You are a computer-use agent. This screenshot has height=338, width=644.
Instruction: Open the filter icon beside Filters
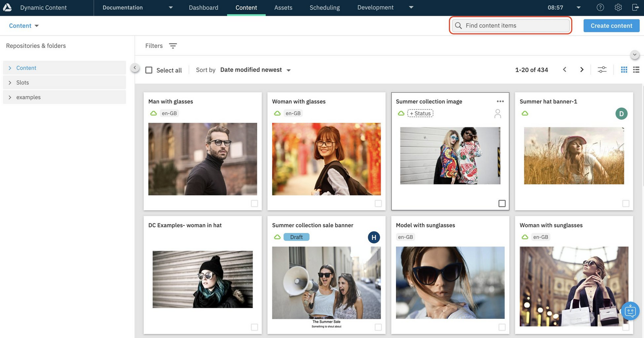(x=173, y=45)
